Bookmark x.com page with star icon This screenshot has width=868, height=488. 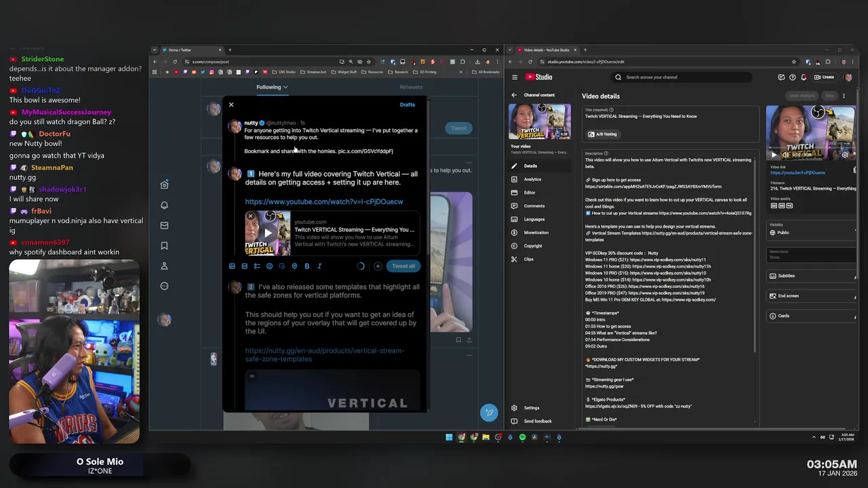pos(370,62)
